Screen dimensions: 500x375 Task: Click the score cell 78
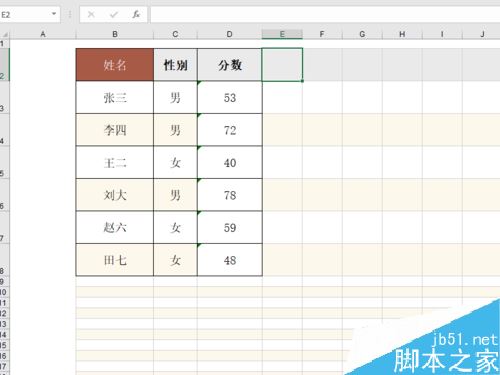(230, 195)
